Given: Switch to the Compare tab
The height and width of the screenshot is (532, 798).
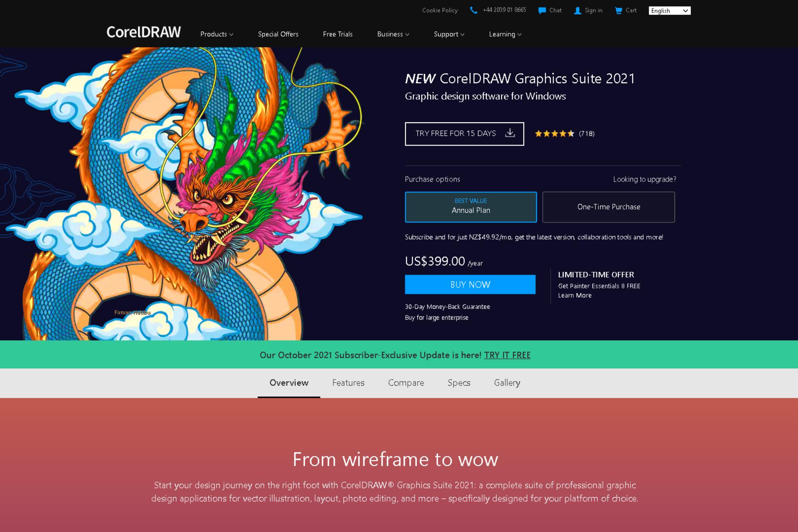Looking at the screenshot, I should point(406,382).
